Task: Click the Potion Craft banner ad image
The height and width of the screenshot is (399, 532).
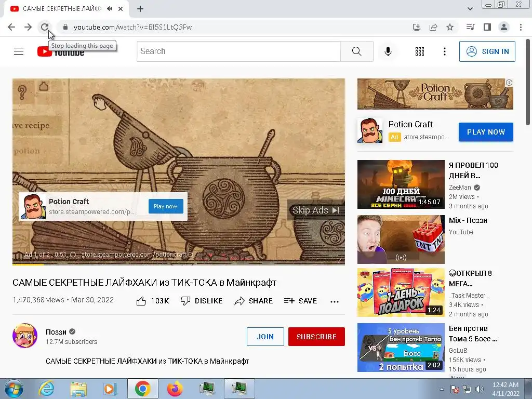Action: (x=435, y=94)
